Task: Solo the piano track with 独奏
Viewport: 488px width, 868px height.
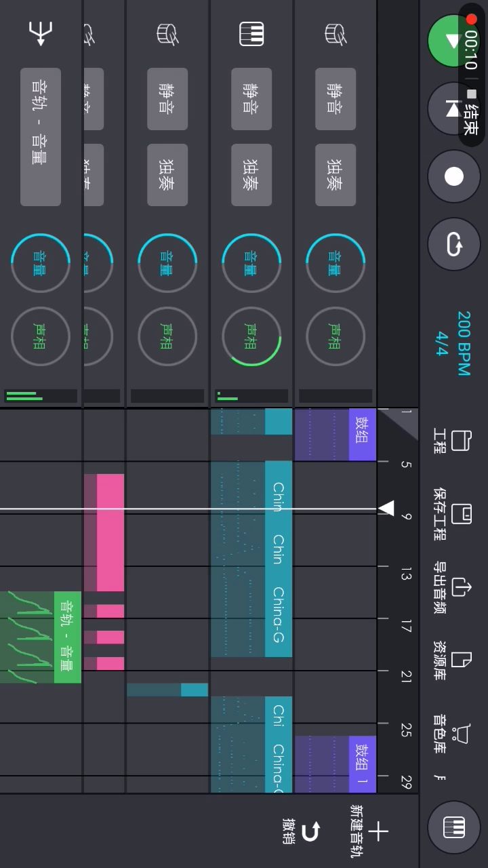Action: [251, 174]
